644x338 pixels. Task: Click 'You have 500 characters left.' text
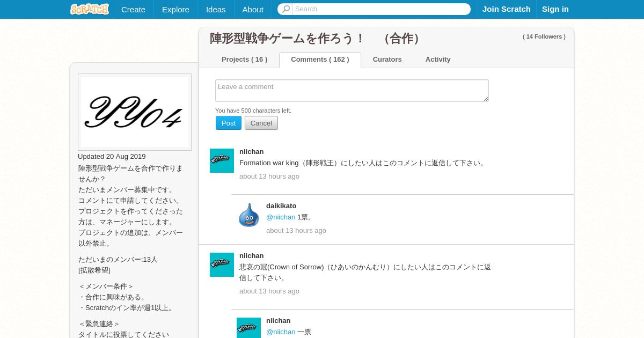pyautogui.click(x=253, y=111)
